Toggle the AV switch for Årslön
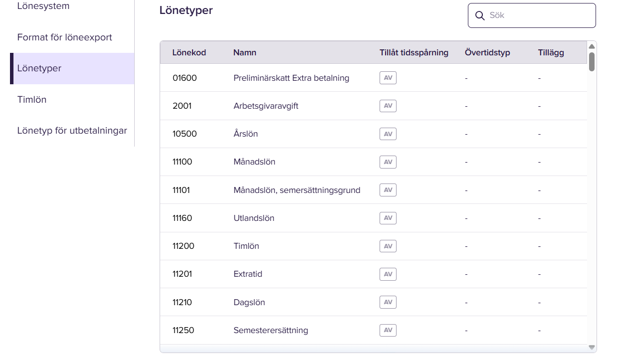This screenshot has height=364, width=617. [388, 134]
